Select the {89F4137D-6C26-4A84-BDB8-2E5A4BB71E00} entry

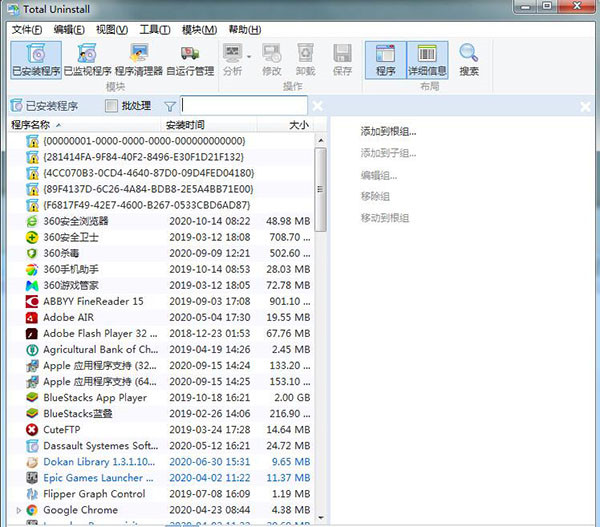[x=148, y=189]
